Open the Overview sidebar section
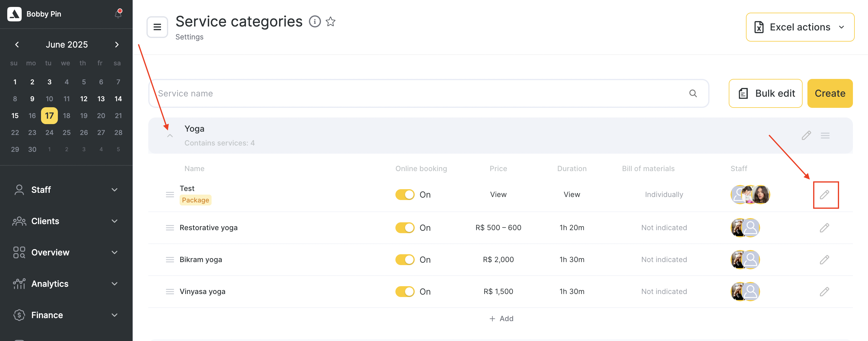This screenshot has width=868, height=341. pos(66,252)
